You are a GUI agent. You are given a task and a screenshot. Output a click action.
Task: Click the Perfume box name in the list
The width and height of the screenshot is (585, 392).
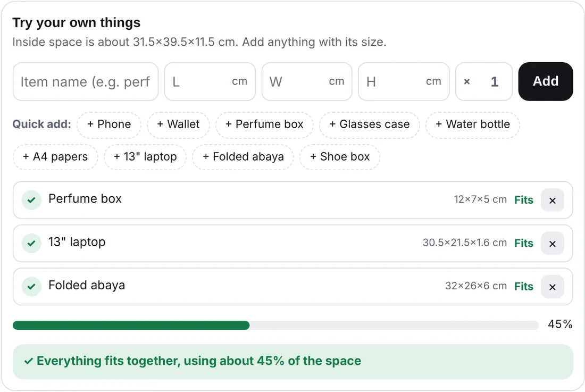click(x=85, y=199)
